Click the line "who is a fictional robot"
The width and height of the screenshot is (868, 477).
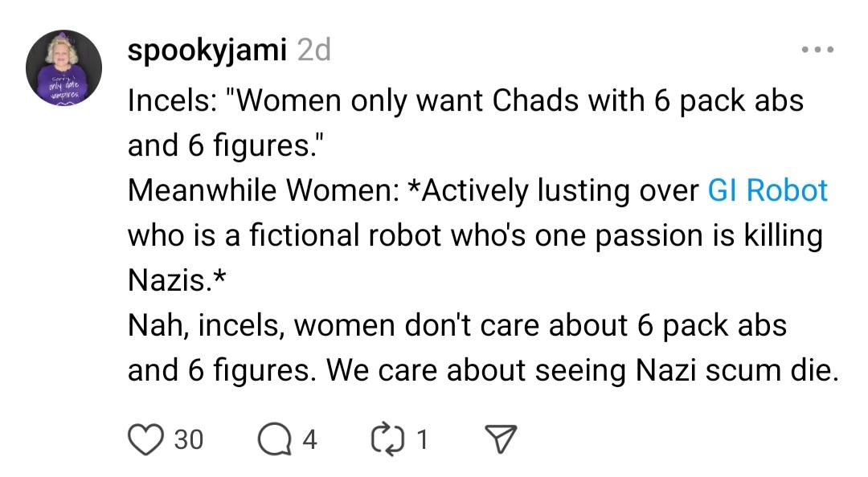474,235
